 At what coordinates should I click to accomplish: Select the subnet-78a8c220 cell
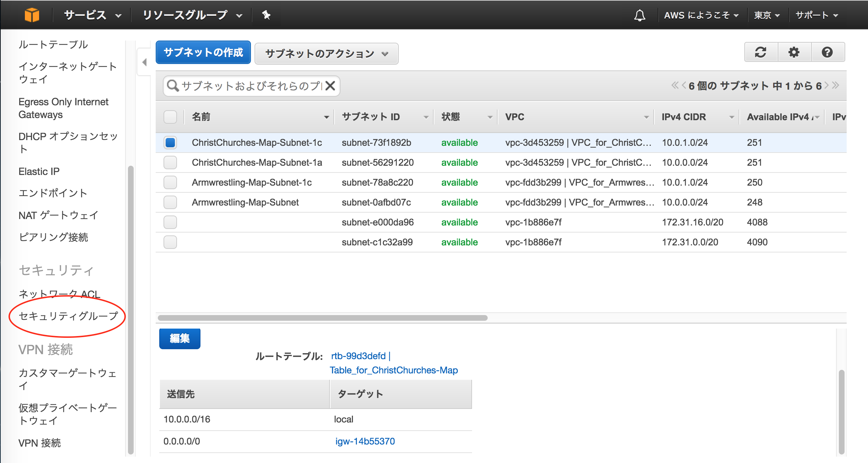click(377, 182)
